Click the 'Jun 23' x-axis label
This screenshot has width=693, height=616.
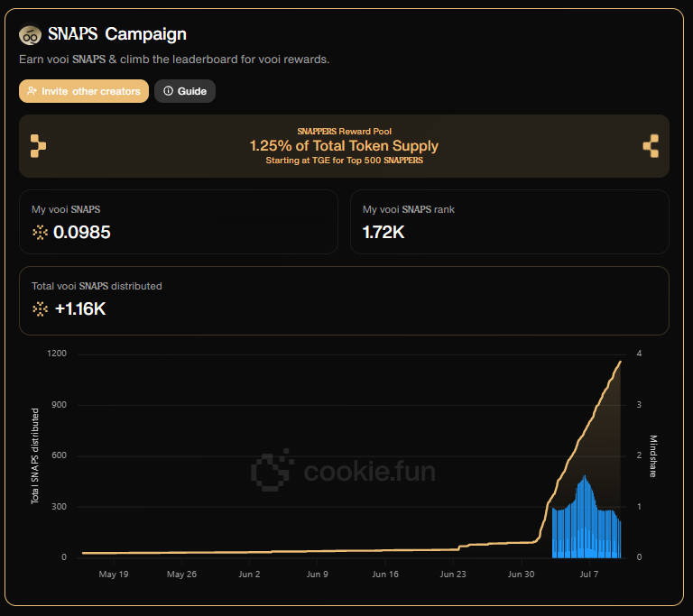(453, 574)
